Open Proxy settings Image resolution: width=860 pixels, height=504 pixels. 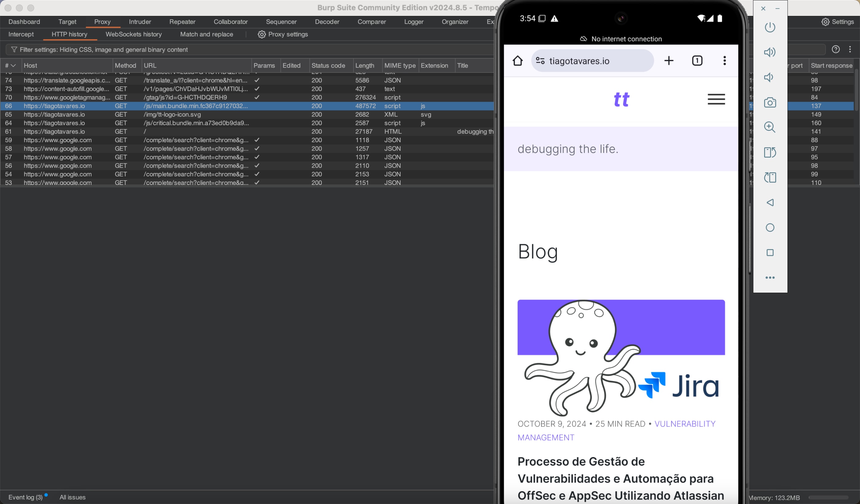(283, 34)
